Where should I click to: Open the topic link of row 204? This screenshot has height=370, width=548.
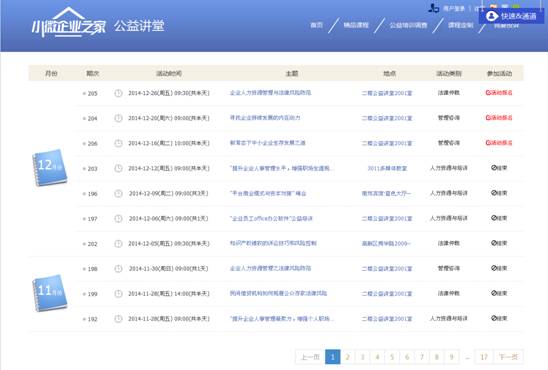[x=265, y=118]
